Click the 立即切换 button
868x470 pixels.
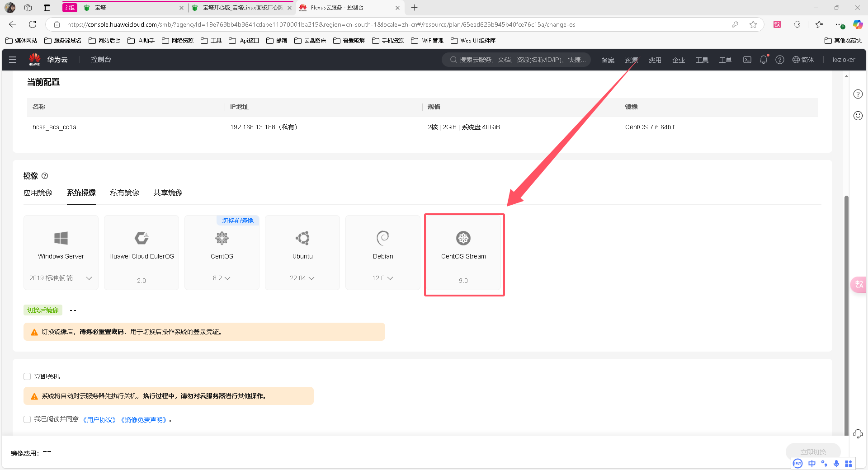tap(813, 451)
